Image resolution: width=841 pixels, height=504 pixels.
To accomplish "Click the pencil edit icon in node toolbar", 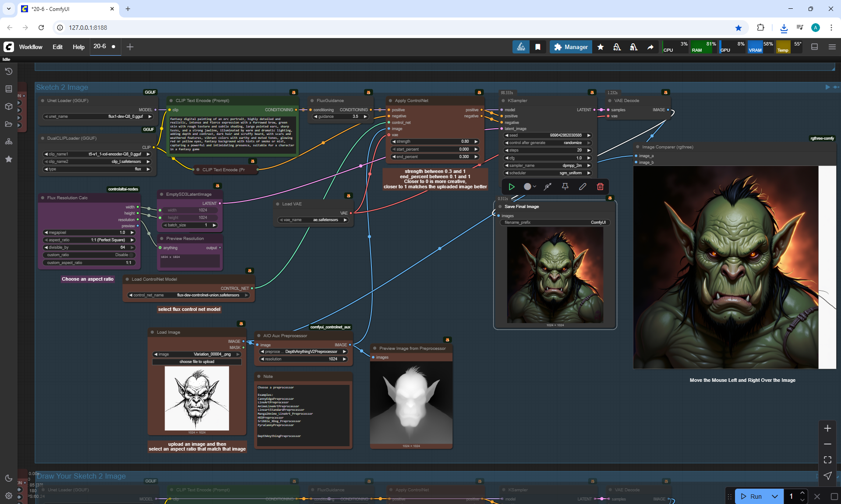I will point(583,187).
